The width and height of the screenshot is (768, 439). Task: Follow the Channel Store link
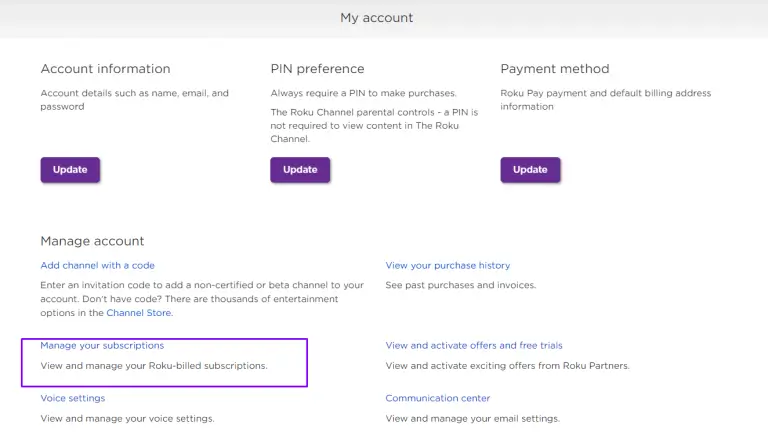pyautogui.click(x=139, y=313)
